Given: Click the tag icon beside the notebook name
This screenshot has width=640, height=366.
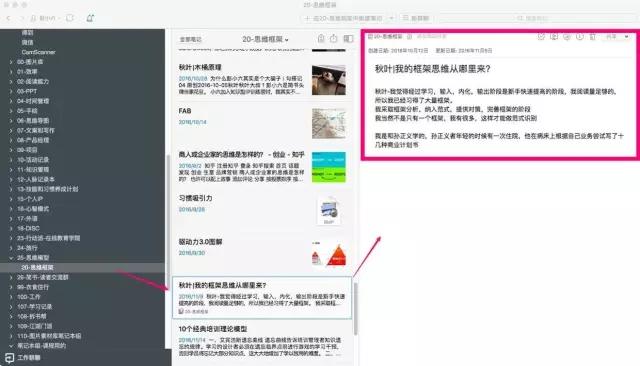Looking at the screenshot, I should [x=409, y=37].
